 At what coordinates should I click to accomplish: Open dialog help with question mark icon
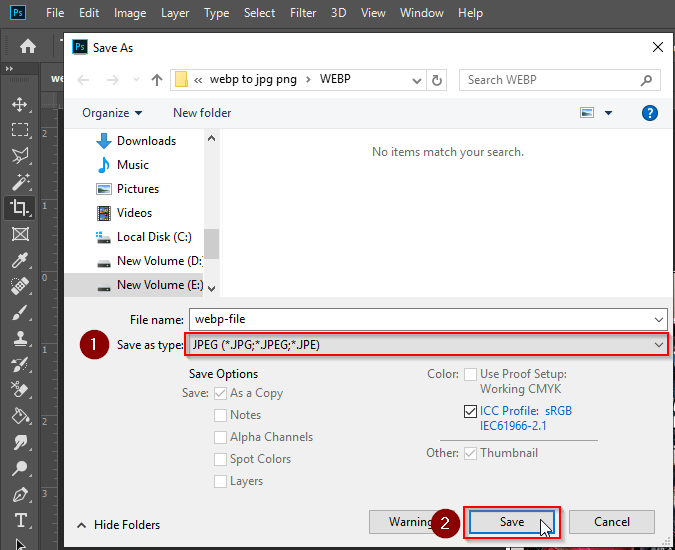649,113
